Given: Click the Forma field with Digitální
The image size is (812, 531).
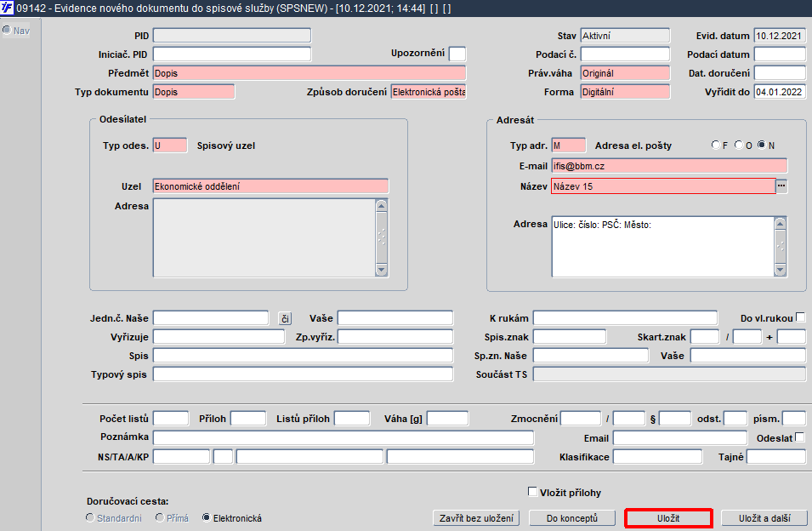Looking at the screenshot, I should 625,92.
